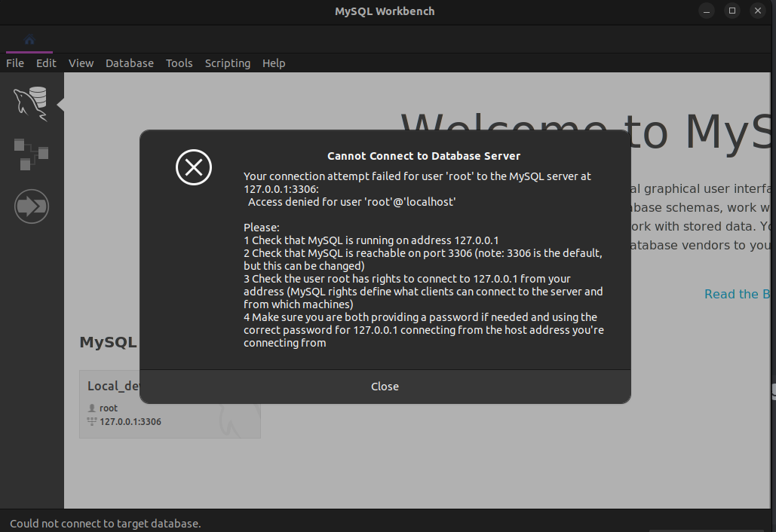Open the Scripting menu
The width and height of the screenshot is (776, 532).
coord(228,63)
